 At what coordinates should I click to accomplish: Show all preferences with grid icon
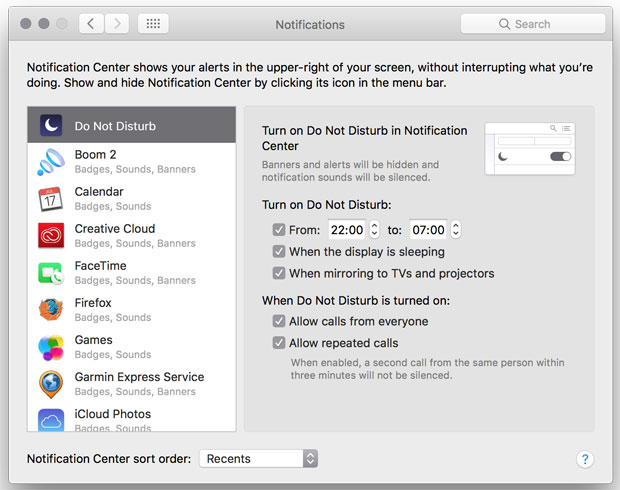pyautogui.click(x=153, y=24)
